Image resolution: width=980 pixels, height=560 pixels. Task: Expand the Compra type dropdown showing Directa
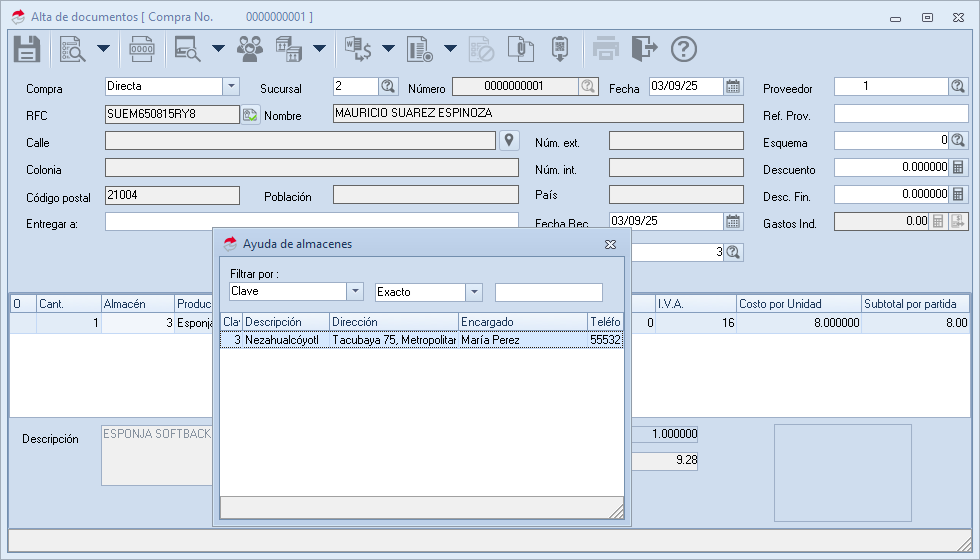(231, 87)
